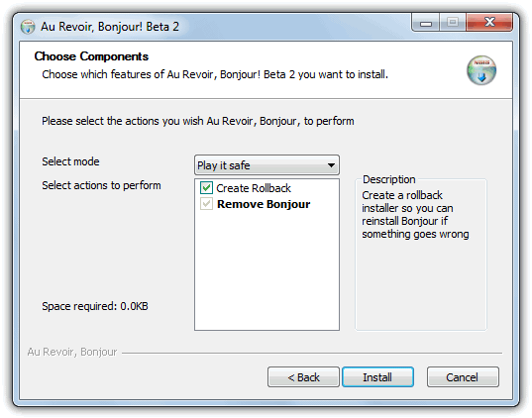
Task: Click the NSIS logo in header
Action: pyautogui.click(x=481, y=70)
